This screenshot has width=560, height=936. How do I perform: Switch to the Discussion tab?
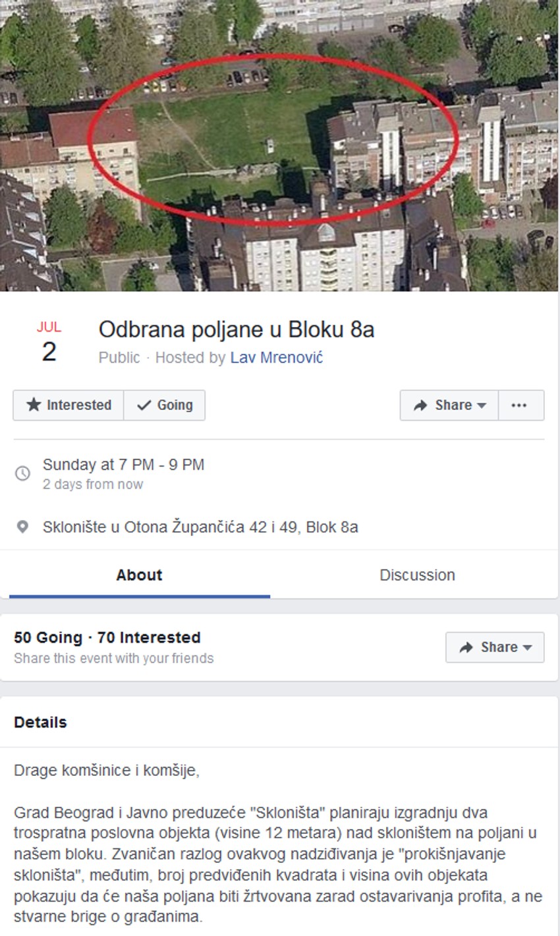tap(417, 574)
